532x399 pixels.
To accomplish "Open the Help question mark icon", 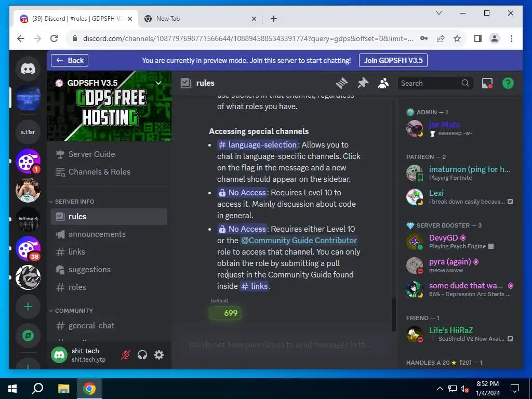I will point(508,83).
